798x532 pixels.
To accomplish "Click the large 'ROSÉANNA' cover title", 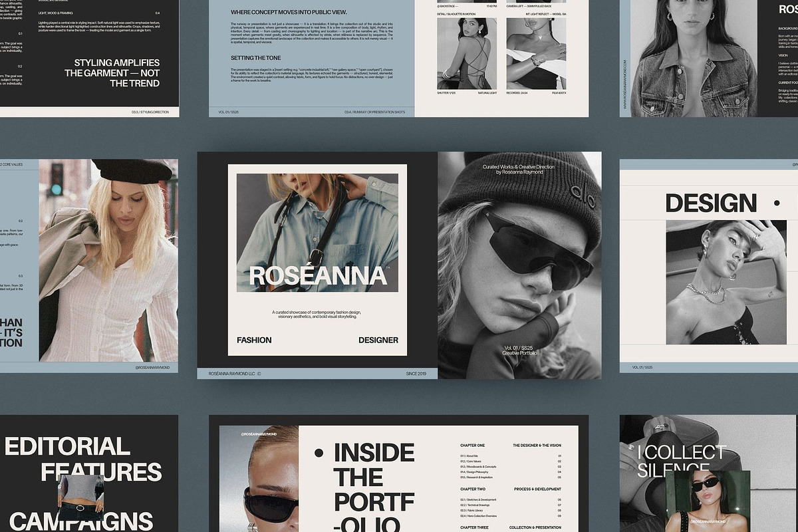I will 318,276.
